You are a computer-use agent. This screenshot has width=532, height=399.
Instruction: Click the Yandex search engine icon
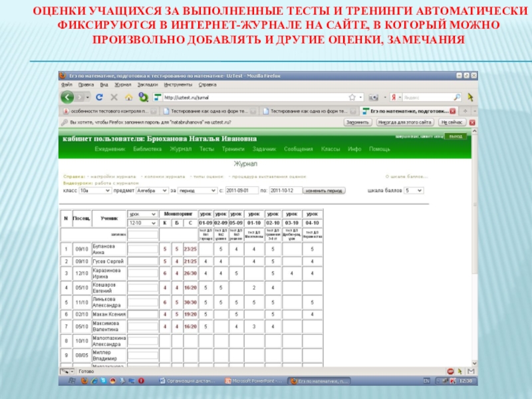[393, 97]
